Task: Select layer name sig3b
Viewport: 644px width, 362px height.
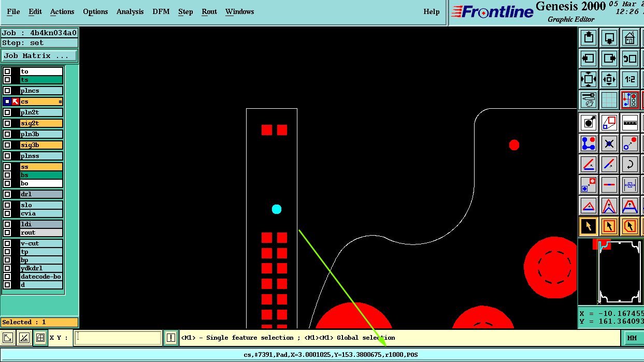Action: click(41, 145)
